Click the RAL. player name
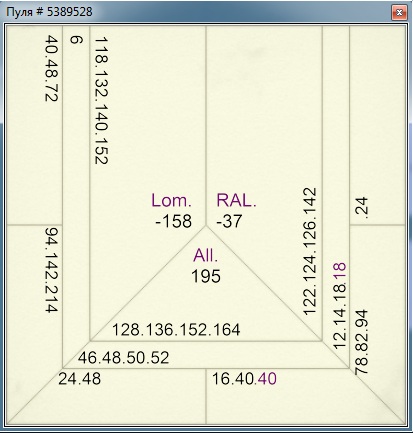The image size is (413, 433). pyautogui.click(x=236, y=200)
